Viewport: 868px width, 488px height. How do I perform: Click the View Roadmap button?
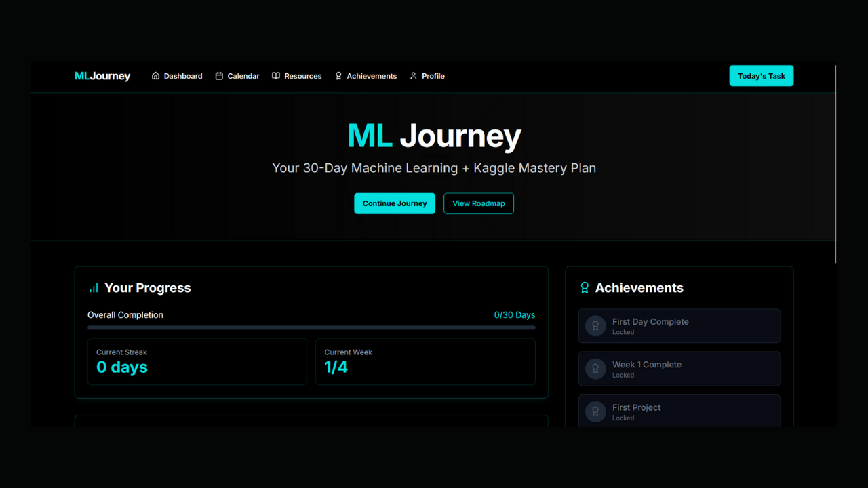(x=479, y=203)
